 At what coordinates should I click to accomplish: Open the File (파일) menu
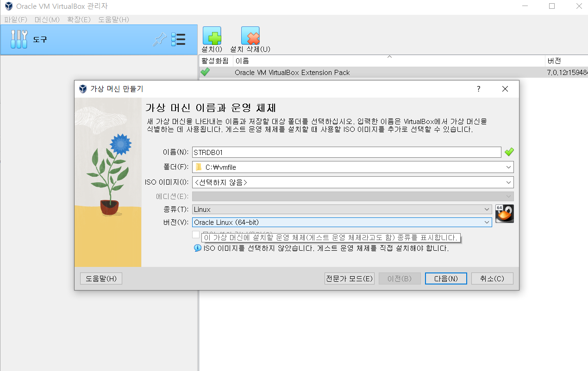click(x=16, y=19)
